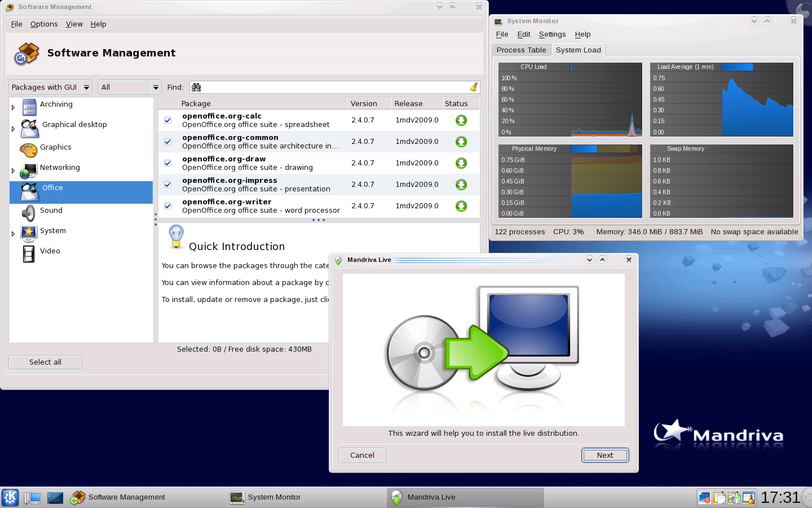Click the Load Average graph
This screenshot has height=508, width=812.
click(722, 99)
